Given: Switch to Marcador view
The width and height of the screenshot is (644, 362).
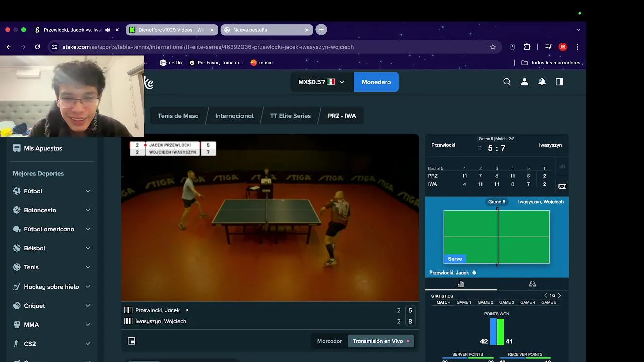Looking at the screenshot, I should tap(330, 341).
